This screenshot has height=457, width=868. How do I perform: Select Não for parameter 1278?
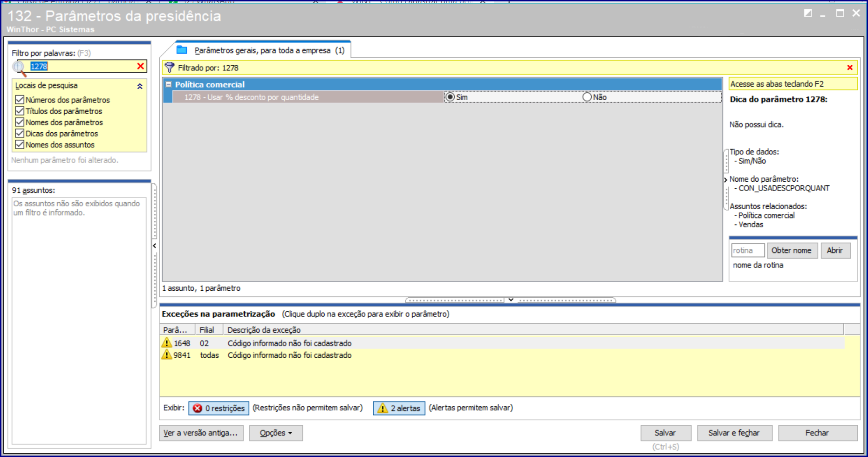click(x=587, y=97)
